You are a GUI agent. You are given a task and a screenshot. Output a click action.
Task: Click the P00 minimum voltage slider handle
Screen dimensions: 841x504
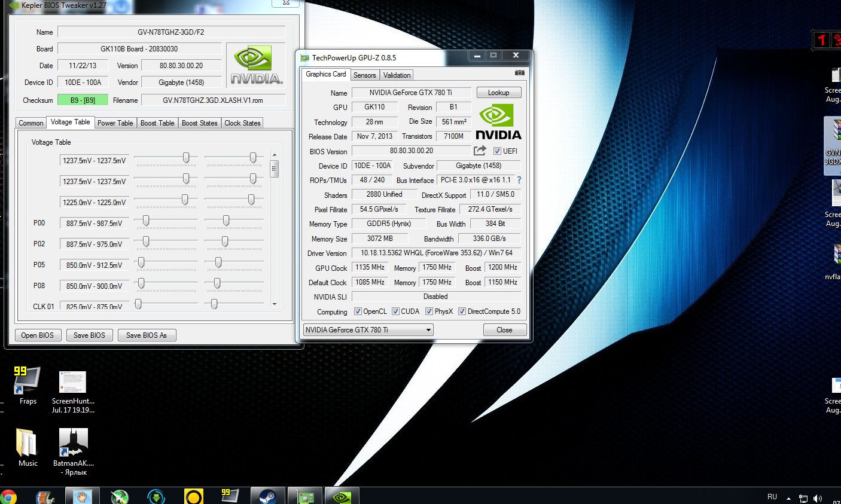tap(145, 221)
